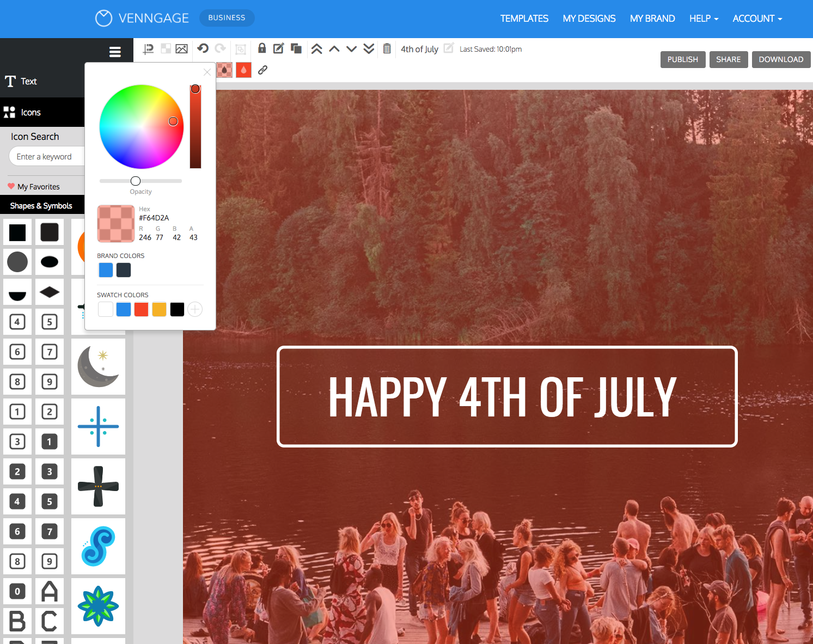Send element to back with double down chevron
This screenshot has height=644, width=813.
pos(369,49)
